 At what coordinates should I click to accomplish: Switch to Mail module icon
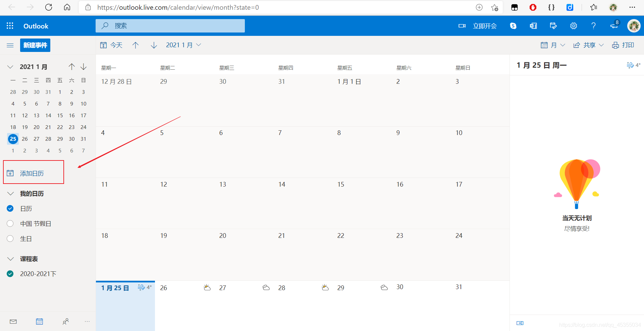(x=13, y=322)
